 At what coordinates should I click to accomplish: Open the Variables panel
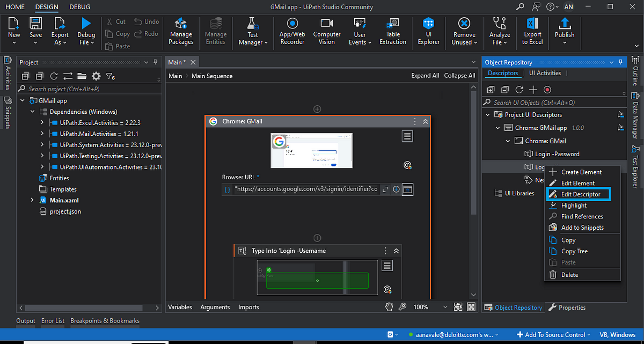point(180,307)
